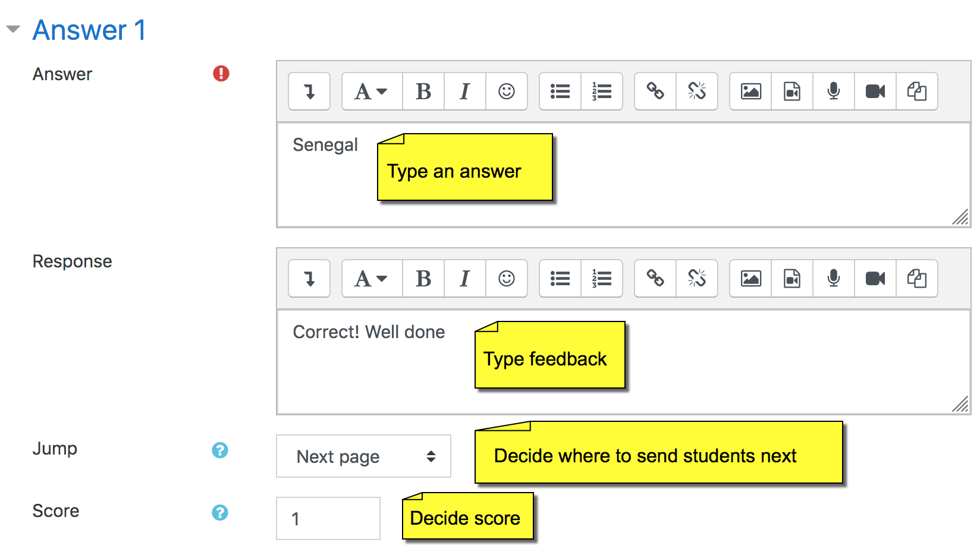The image size is (980, 555).
Task: Toggle Italic in the Answer editor toolbar
Action: [465, 92]
